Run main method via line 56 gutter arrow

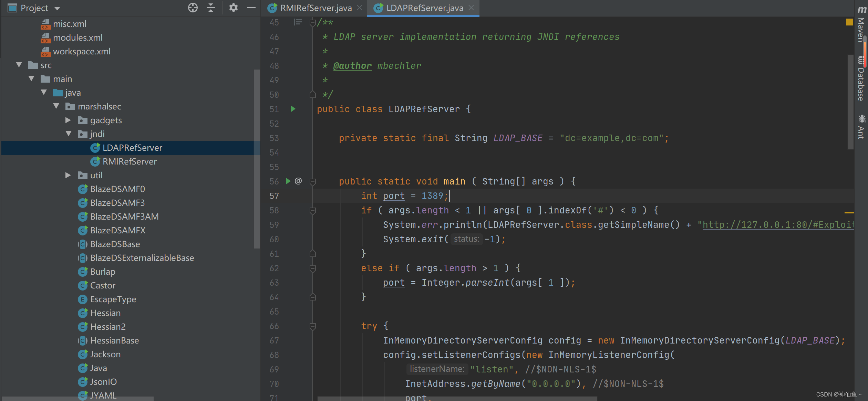288,181
